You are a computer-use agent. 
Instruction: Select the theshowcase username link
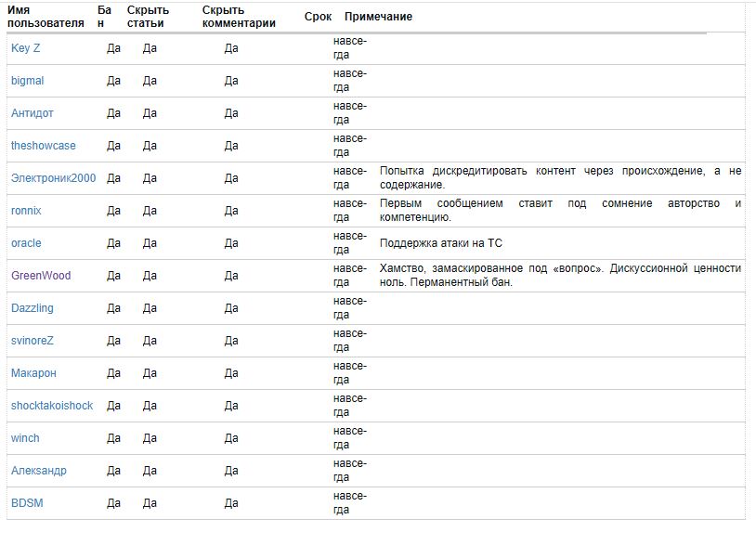coord(44,146)
